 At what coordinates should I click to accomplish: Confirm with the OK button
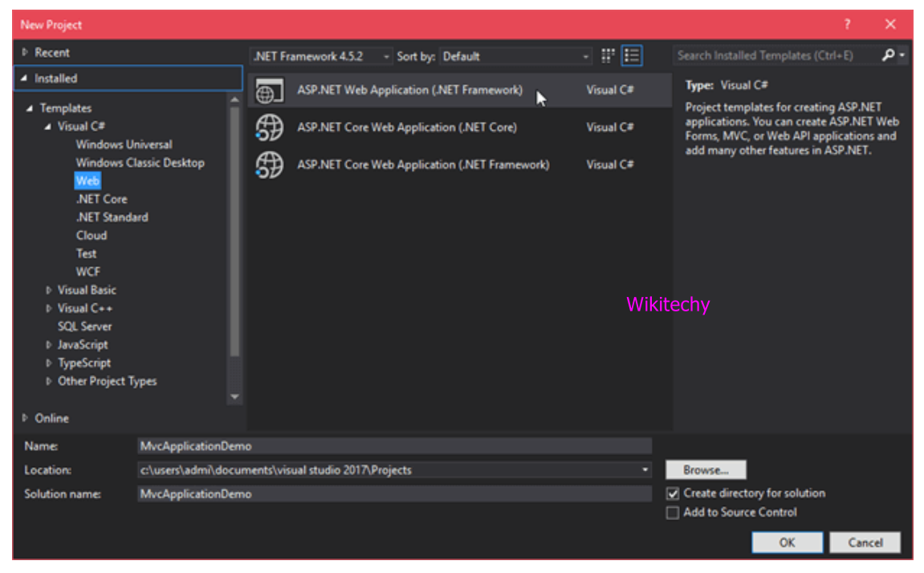[x=787, y=543]
